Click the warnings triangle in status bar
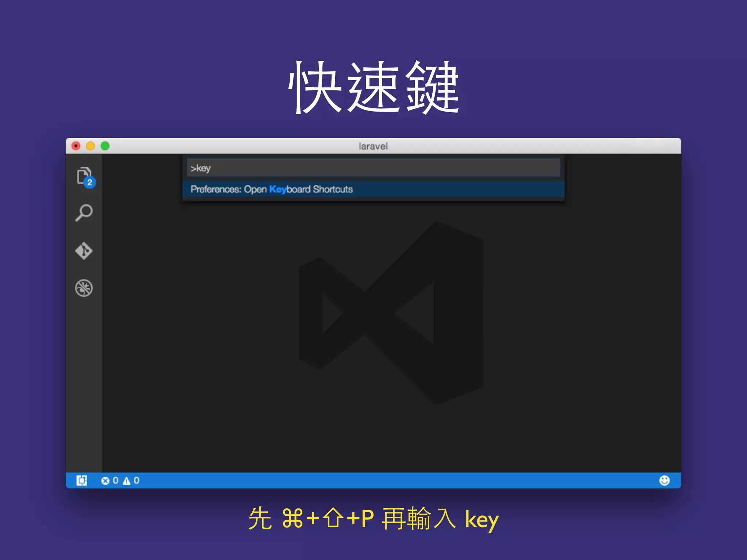The image size is (747, 560). [127, 481]
